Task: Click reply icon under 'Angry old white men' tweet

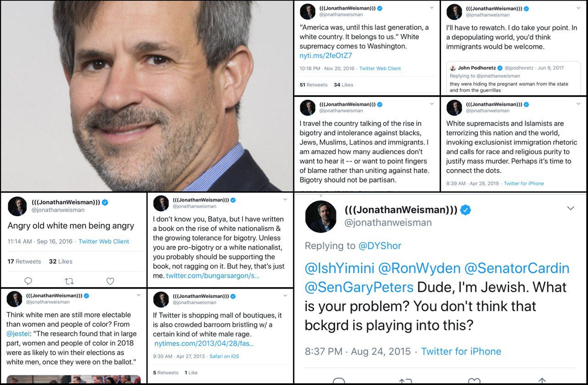Action: (28, 281)
